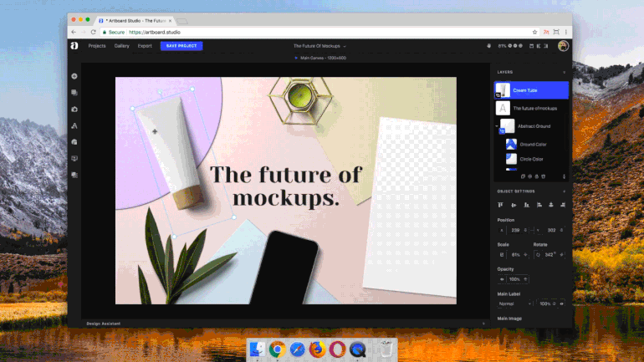This screenshot has width=644, height=362.
Task: Click the Scale 61% stepper arrows
Action: 525,255
